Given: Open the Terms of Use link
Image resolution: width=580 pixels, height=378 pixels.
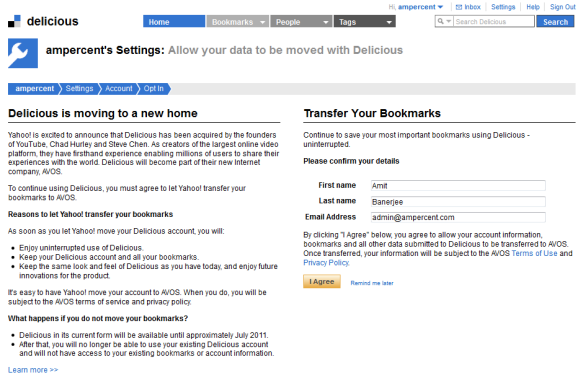Looking at the screenshot, I should pos(534,253).
